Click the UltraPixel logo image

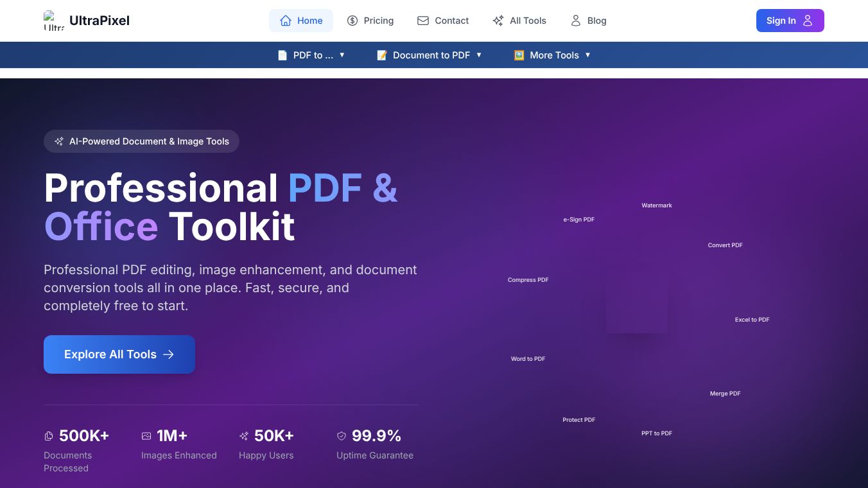tap(54, 21)
